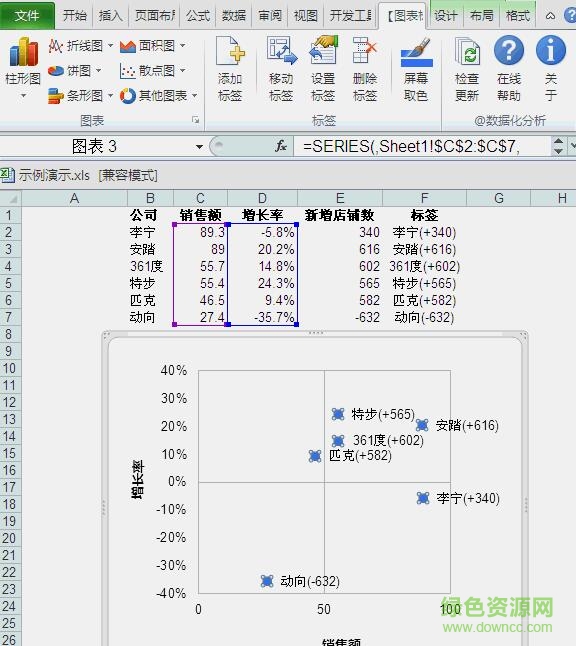The image size is (576, 646).
Task: Open the chart group dialog launcher
Action: (x=195, y=120)
